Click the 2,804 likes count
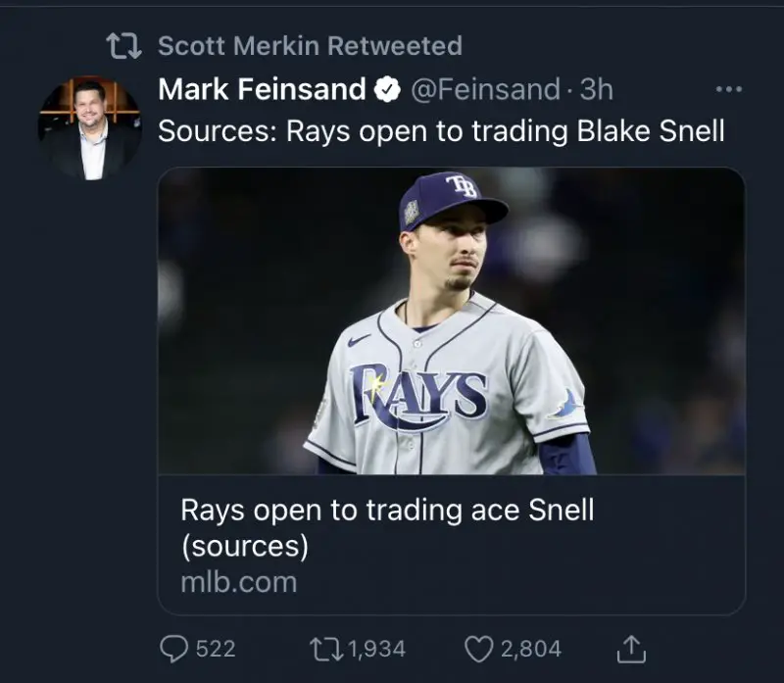Image resolution: width=784 pixels, height=683 pixels. coord(530,649)
